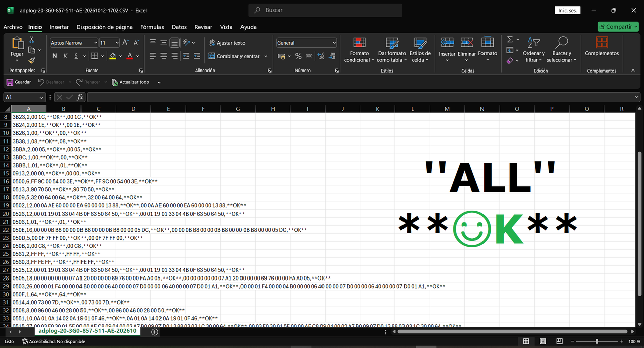Add a new sheet with the plus icon
This screenshot has height=348, width=644.
point(155,332)
